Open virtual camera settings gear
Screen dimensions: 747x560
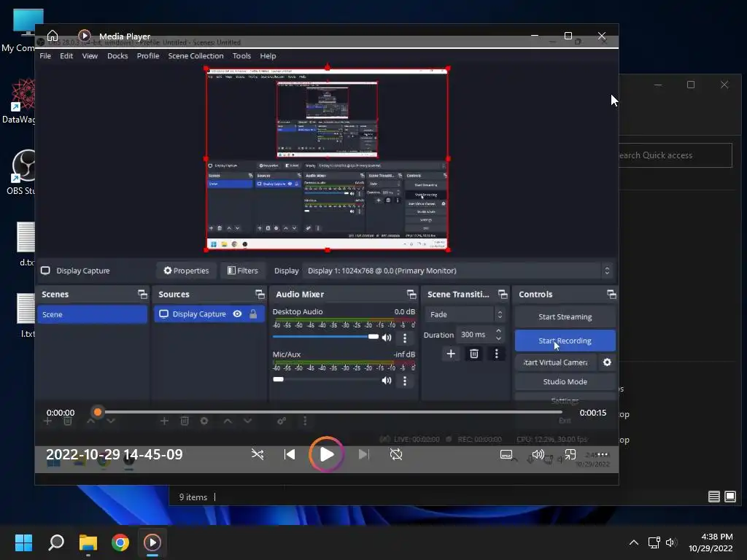[x=607, y=362]
